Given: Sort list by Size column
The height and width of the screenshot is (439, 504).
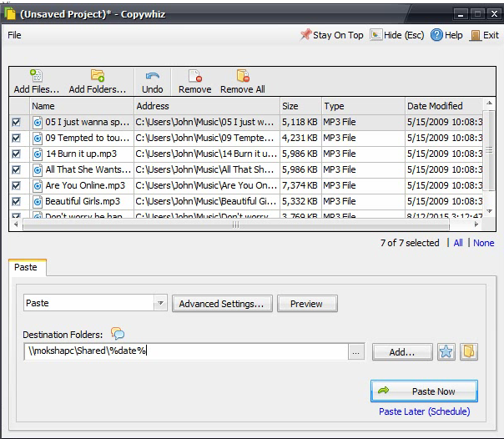Looking at the screenshot, I should coord(300,106).
